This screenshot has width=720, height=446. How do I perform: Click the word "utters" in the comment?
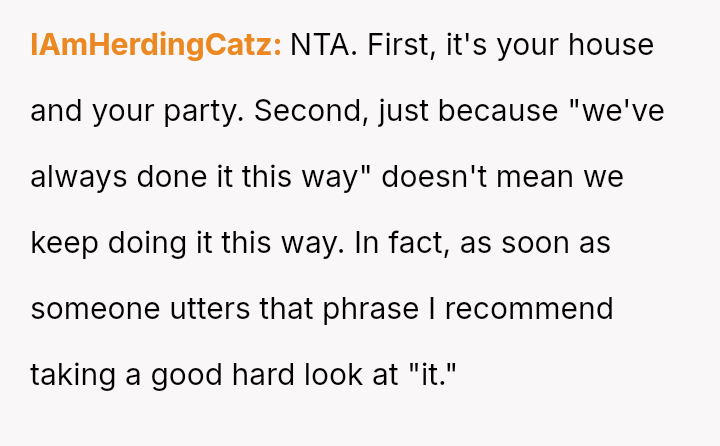200,309
